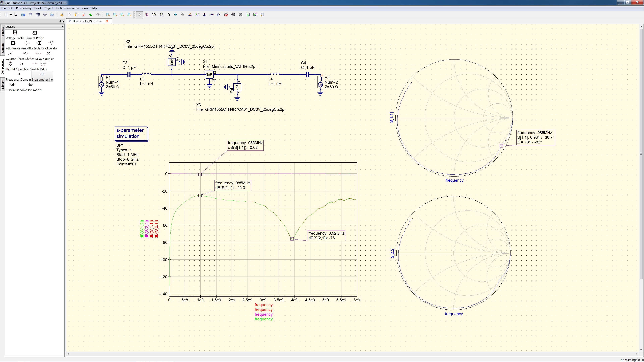Toggle component deactivation with the red X tool
This screenshot has width=644, height=362.
pyautogui.click(x=147, y=15)
